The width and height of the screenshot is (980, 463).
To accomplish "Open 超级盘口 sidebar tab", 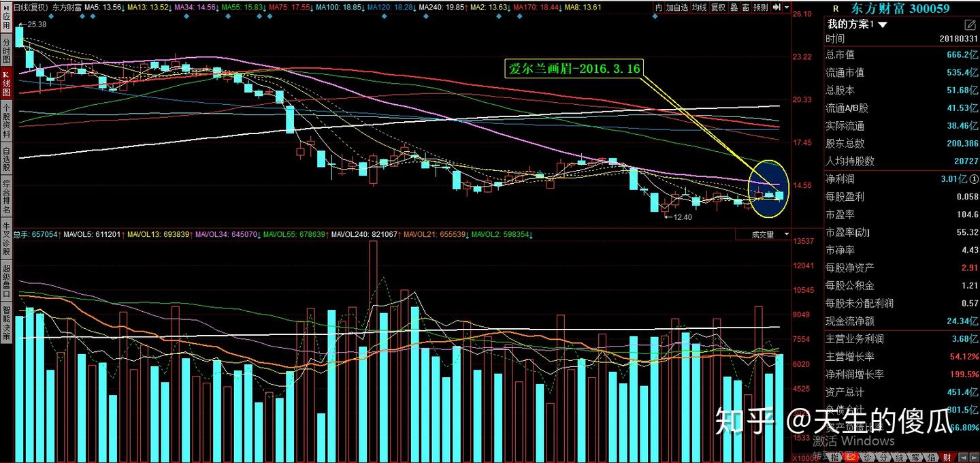I will point(6,279).
